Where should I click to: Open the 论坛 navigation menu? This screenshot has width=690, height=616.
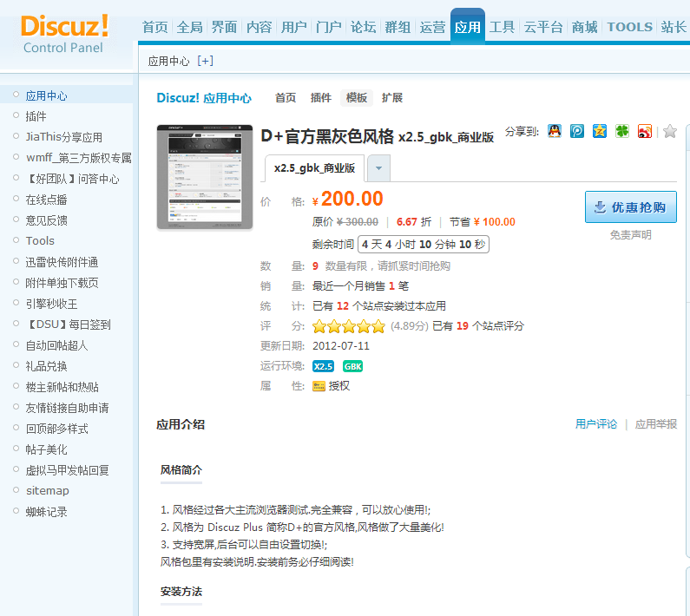click(364, 27)
